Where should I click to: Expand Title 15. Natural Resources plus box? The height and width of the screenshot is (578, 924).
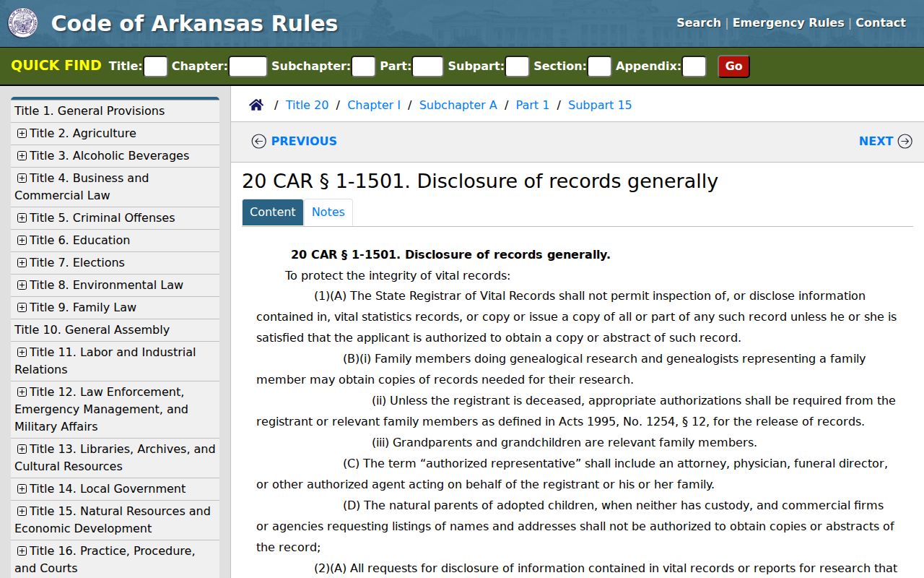22,511
